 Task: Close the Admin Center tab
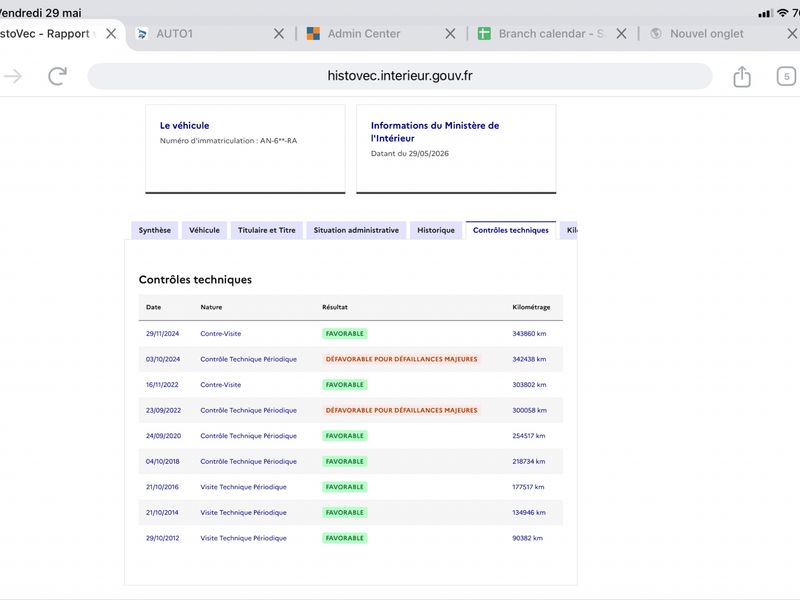[450, 34]
